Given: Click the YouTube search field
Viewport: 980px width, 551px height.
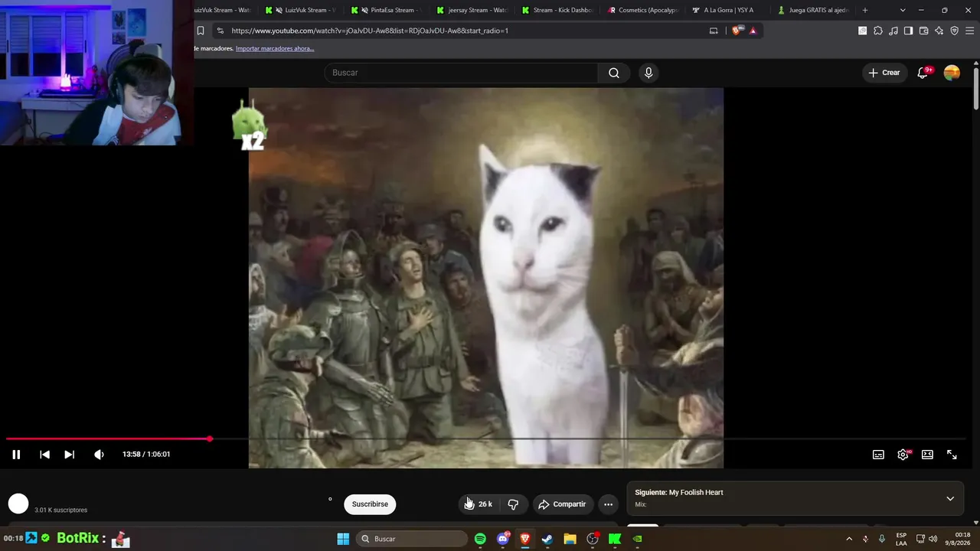Looking at the screenshot, I should coord(461,73).
